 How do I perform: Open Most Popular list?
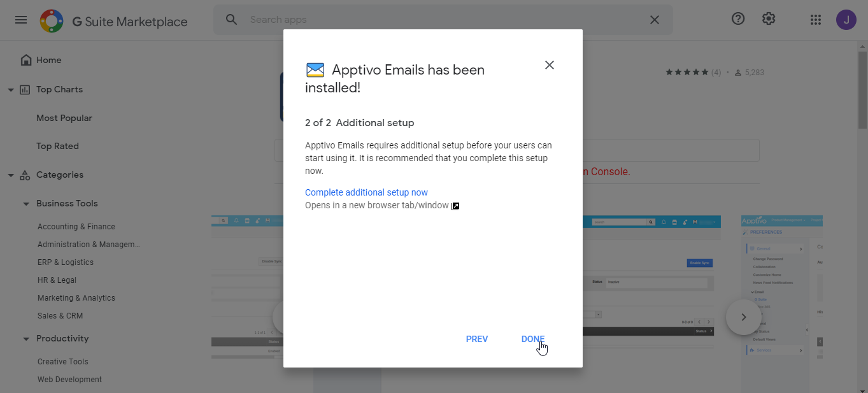pos(64,118)
